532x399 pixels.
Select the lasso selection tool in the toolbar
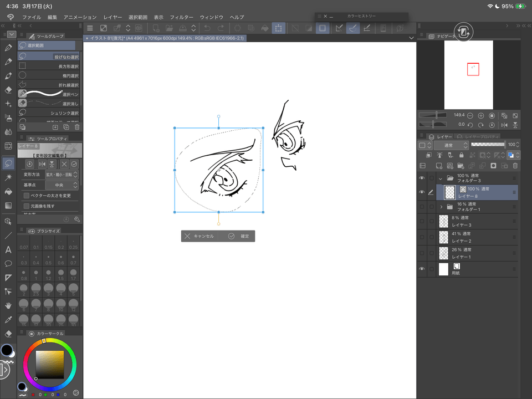(x=8, y=163)
